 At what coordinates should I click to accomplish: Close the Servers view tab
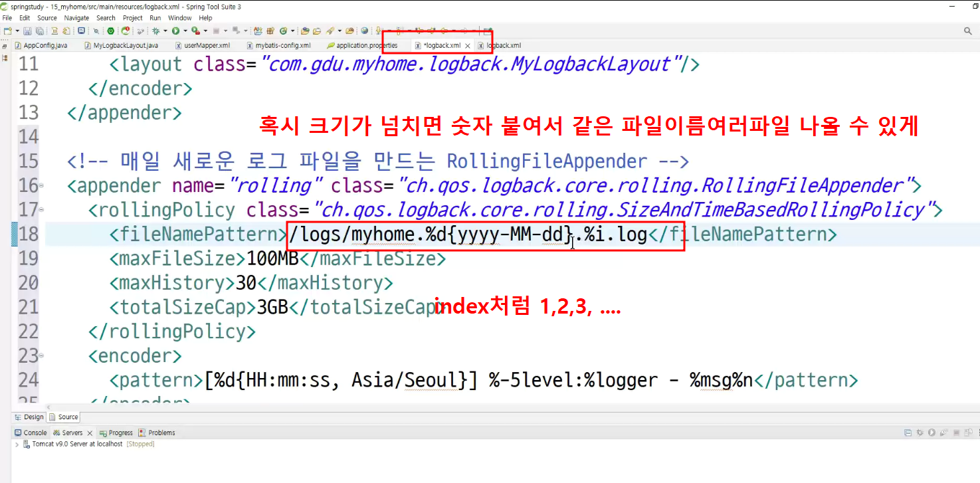[90, 433]
